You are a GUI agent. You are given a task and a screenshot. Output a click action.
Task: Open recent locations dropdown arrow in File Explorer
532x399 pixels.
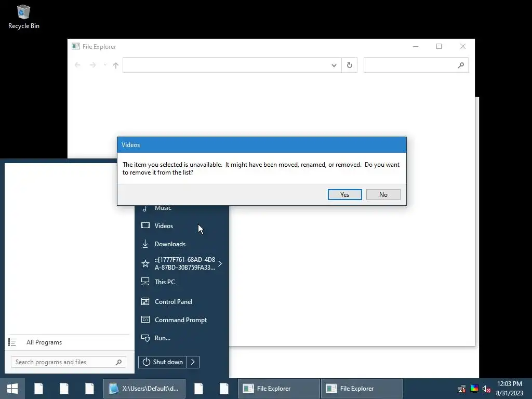[105, 64]
